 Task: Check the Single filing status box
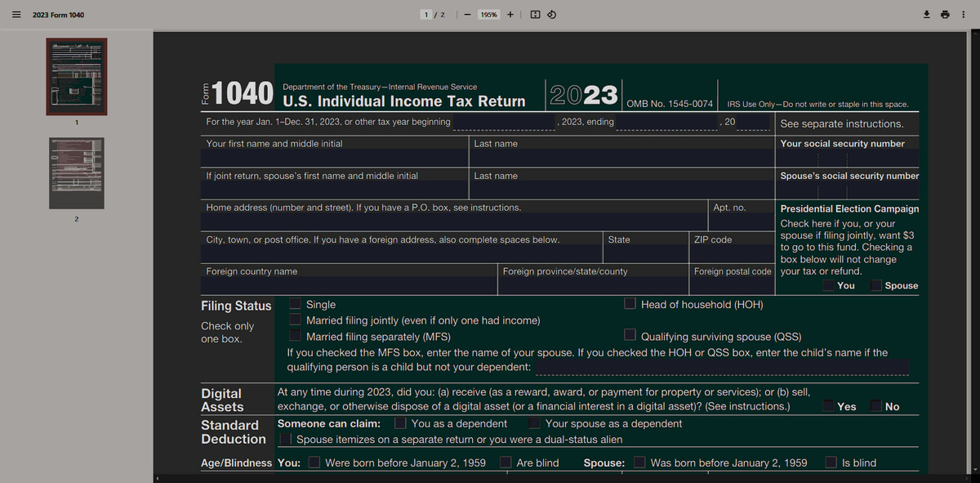point(295,304)
